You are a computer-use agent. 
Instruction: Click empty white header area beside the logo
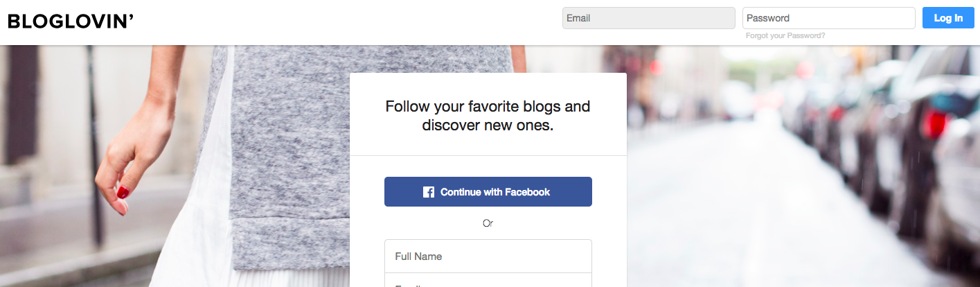click(x=346, y=22)
